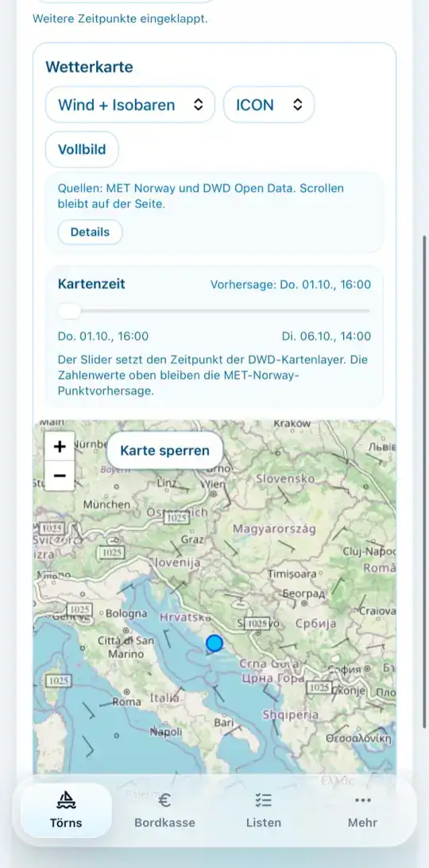Zoom out on the weather map
Viewport: 429px width, 868px height.
[60, 476]
